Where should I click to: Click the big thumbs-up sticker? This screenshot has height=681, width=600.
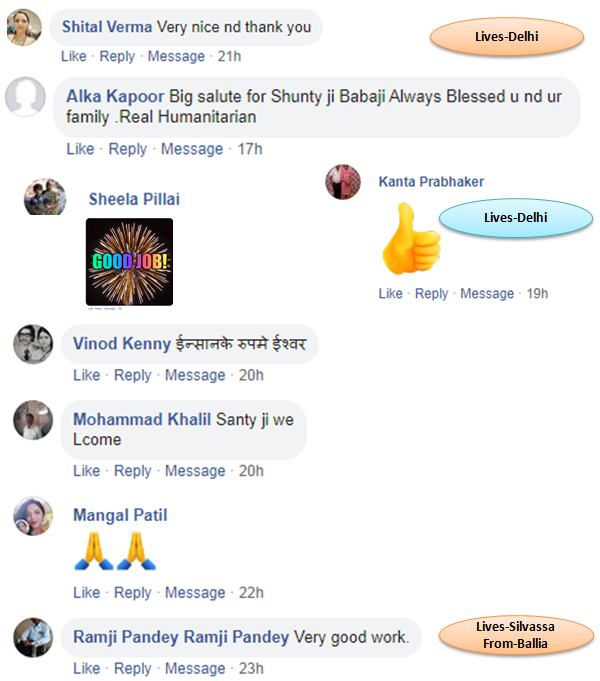point(411,239)
